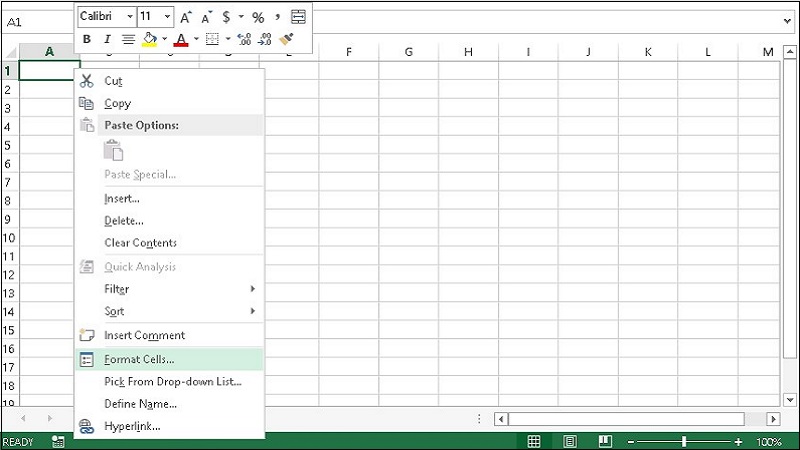This screenshot has width=800, height=450.
Task: Click vertical scrollbar down arrow
Action: point(790,399)
